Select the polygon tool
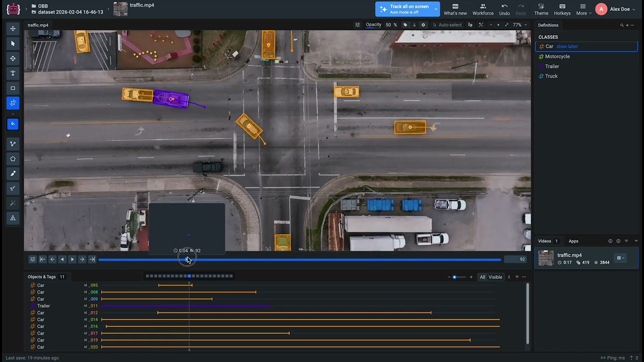This screenshot has width=644, height=362. coord(13,159)
